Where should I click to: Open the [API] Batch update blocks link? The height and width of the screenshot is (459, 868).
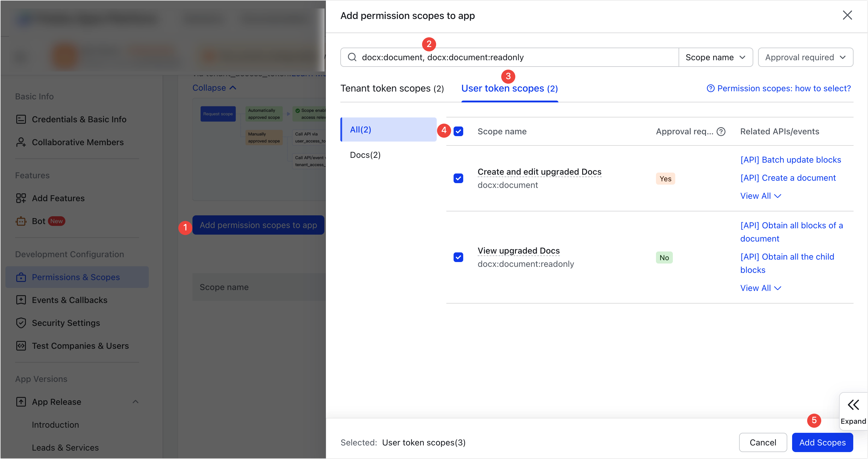[791, 160]
